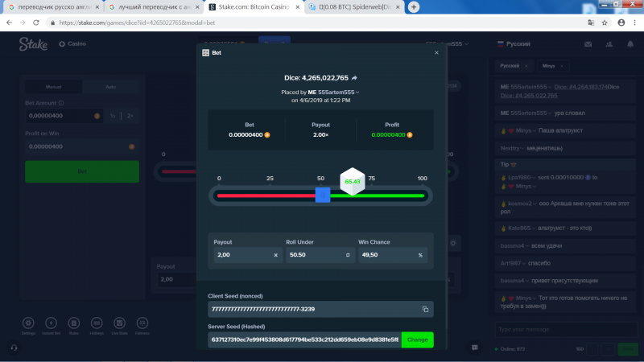Screen dimensions: 644x362
Task: Switch to the Auto bet tab
Action: pyautogui.click(x=110, y=87)
